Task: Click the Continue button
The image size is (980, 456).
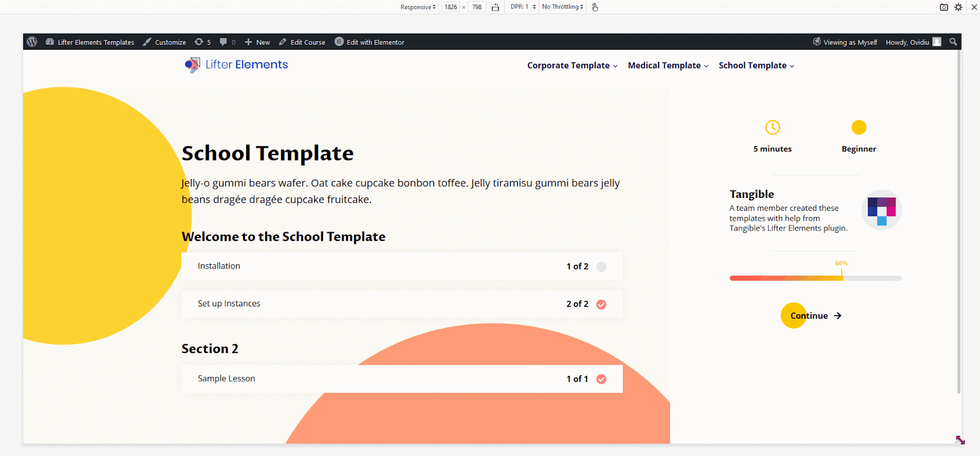Action: point(812,316)
